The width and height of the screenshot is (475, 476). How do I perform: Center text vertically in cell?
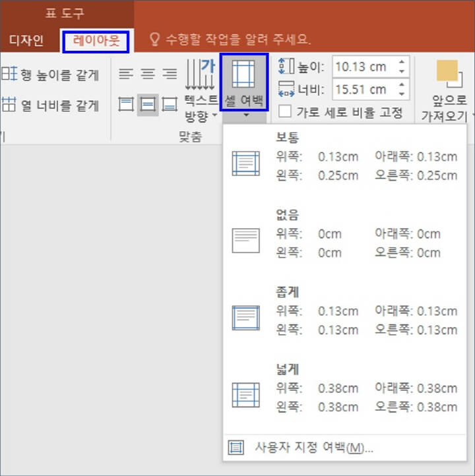click(148, 104)
